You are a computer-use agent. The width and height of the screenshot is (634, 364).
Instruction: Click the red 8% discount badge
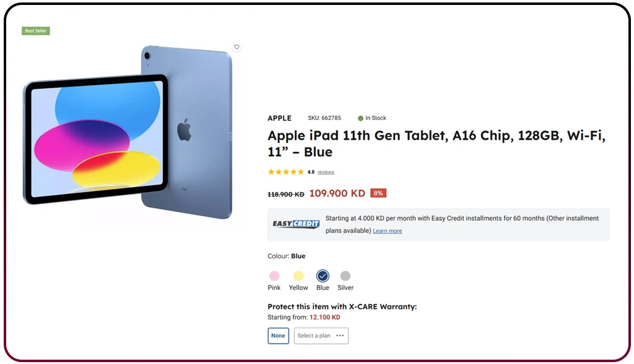pyautogui.click(x=378, y=193)
